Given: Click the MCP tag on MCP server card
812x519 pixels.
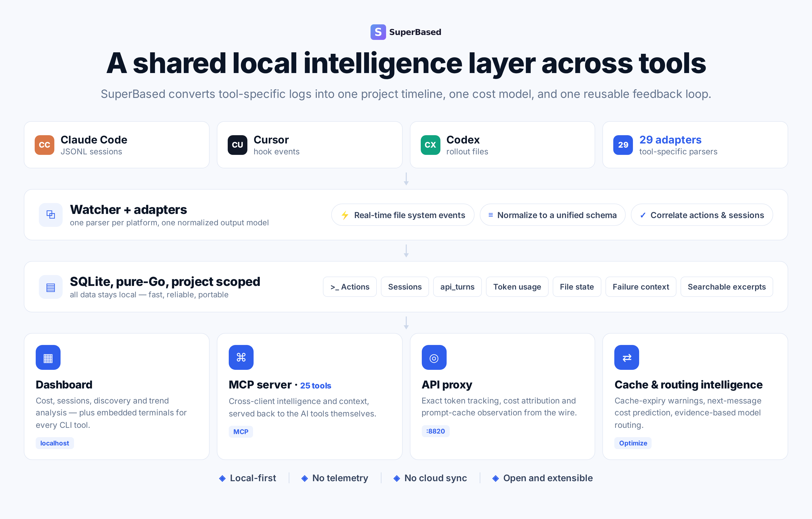Looking at the screenshot, I should (x=241, y=432).
